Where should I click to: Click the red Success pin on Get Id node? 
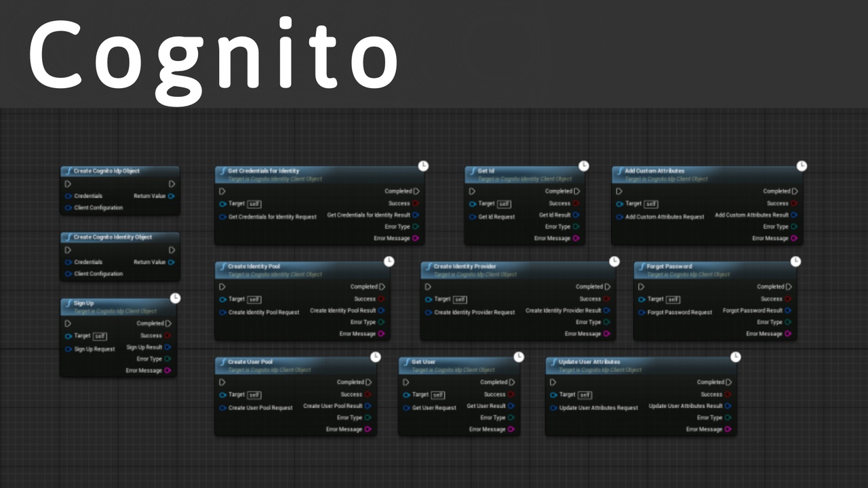pos(576,203)
